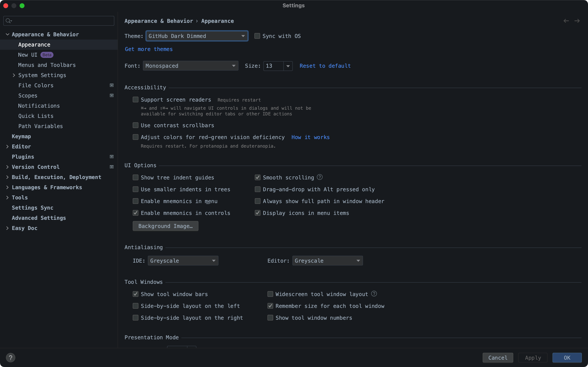
Task: Enable Sync with OS
Action: click(x=257, y=36)
